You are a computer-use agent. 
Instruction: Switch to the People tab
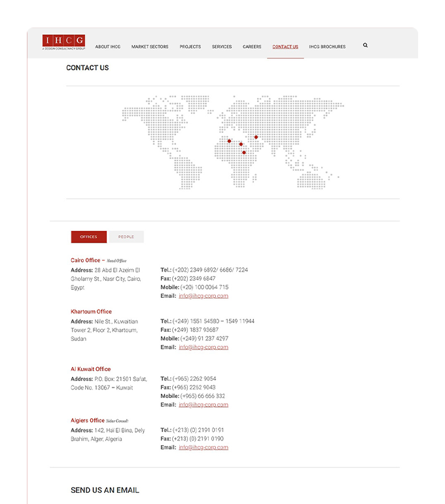click(x=126, y=237)
